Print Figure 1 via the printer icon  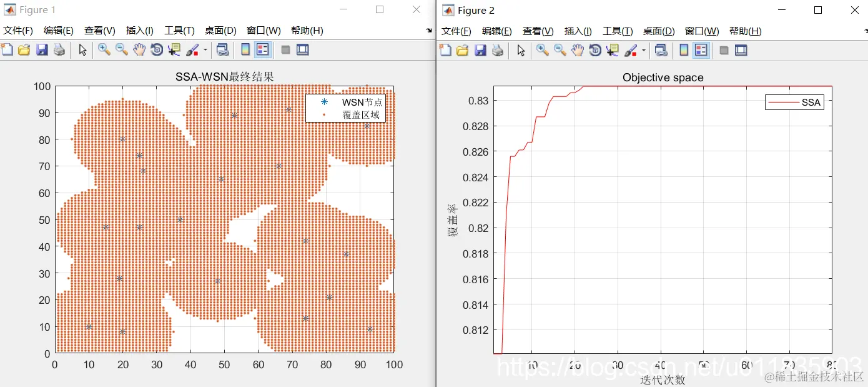click(x=59, y=50)
